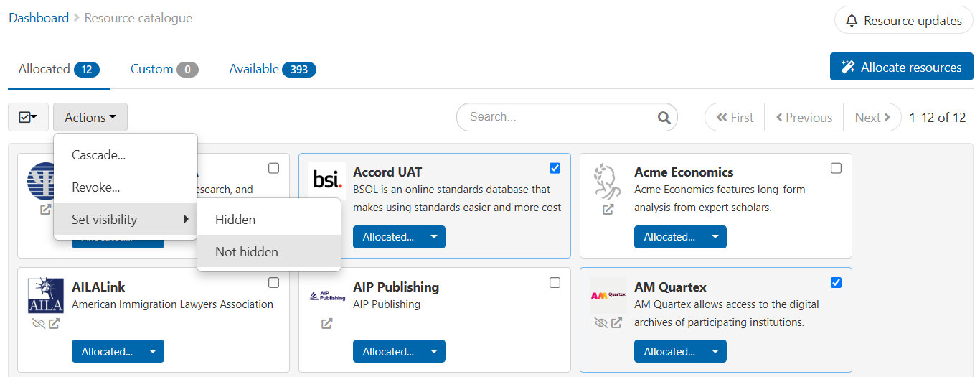Choose Cascade... from the Actions menu
This screenshot has width=980, height=377.
pos(126,155)
